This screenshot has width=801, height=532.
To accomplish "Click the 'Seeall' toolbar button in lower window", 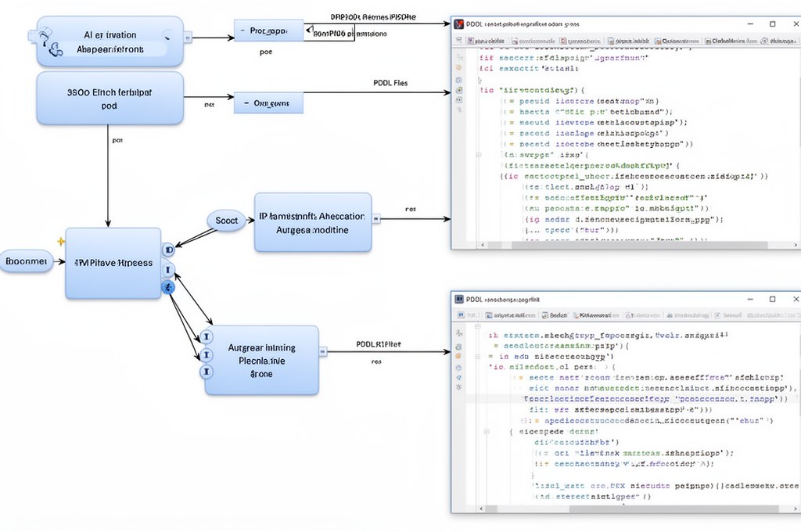I will tap(727, 315).
